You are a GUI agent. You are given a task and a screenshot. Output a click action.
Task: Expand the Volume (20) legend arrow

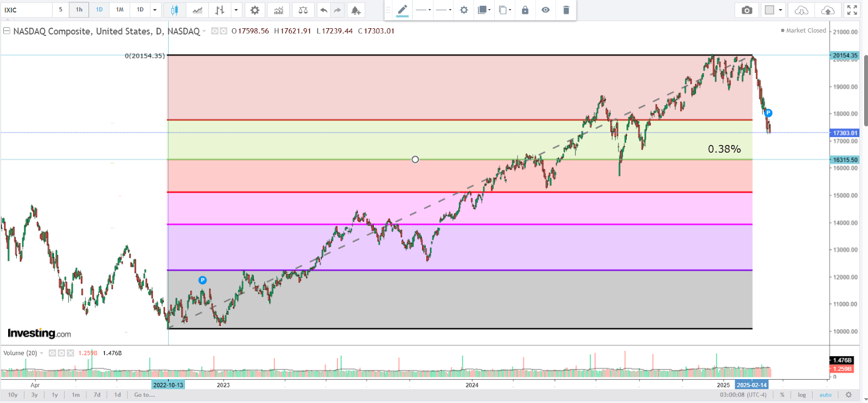(42, 353)
